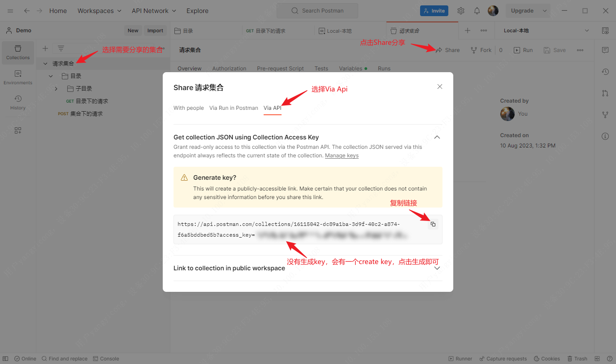Open collection info icon in right sidebar
This screenshot has width=616, height=364.
(605, 136)
